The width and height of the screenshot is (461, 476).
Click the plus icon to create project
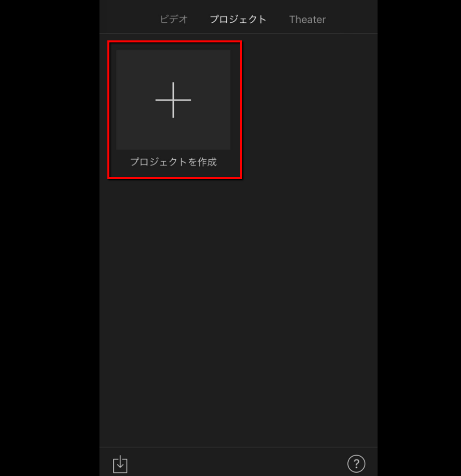173,100
